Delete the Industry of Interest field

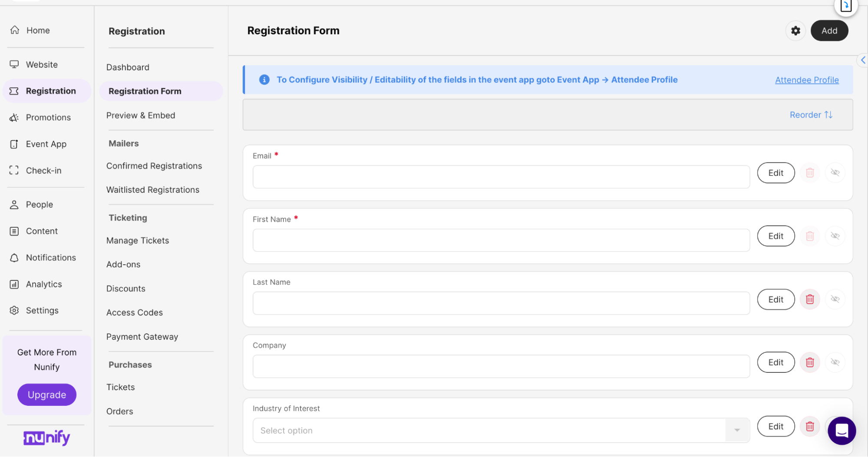tap(810, 426)
